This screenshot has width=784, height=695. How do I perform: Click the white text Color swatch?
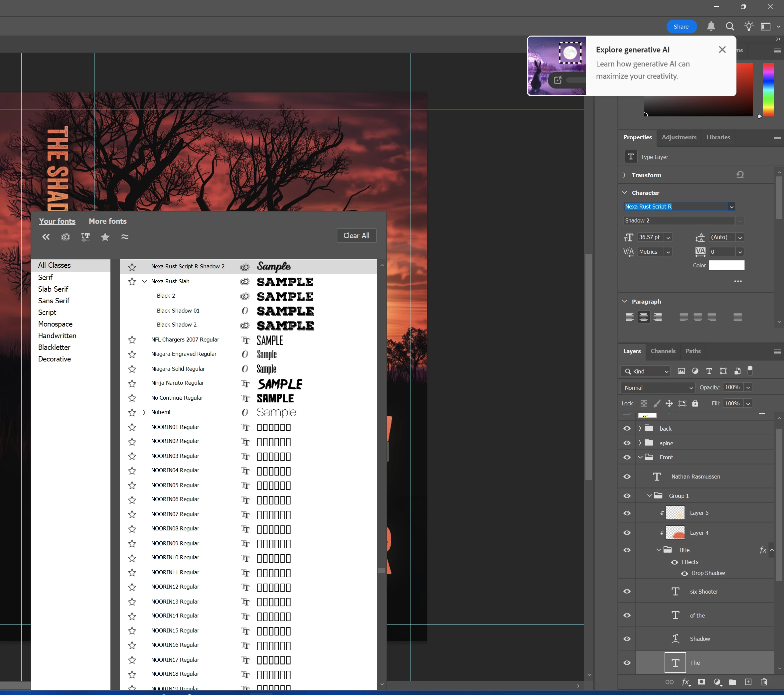726,265
